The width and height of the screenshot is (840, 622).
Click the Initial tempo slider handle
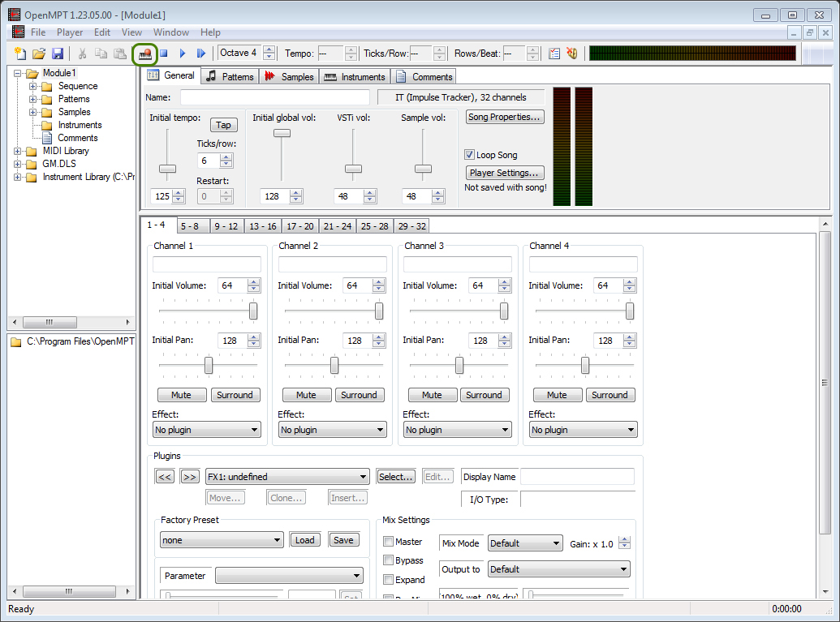[168, 169]
